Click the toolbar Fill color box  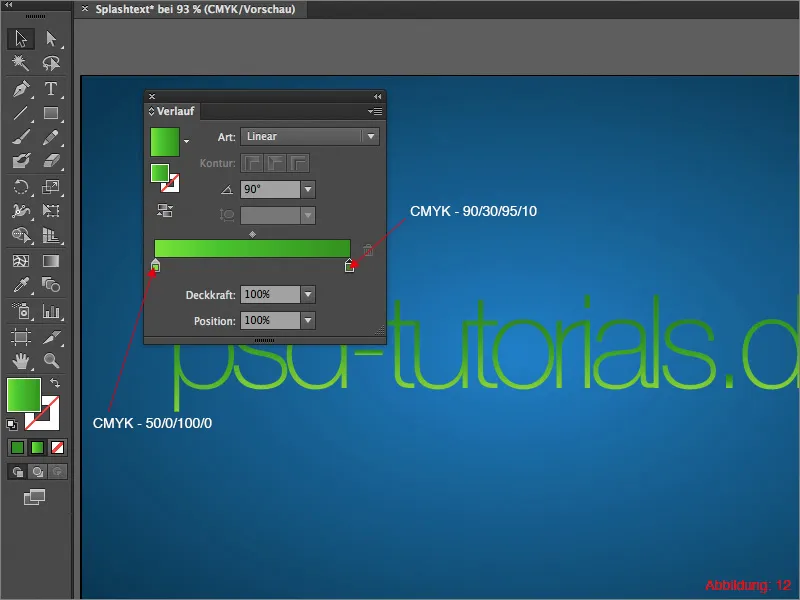pos(23,395)
